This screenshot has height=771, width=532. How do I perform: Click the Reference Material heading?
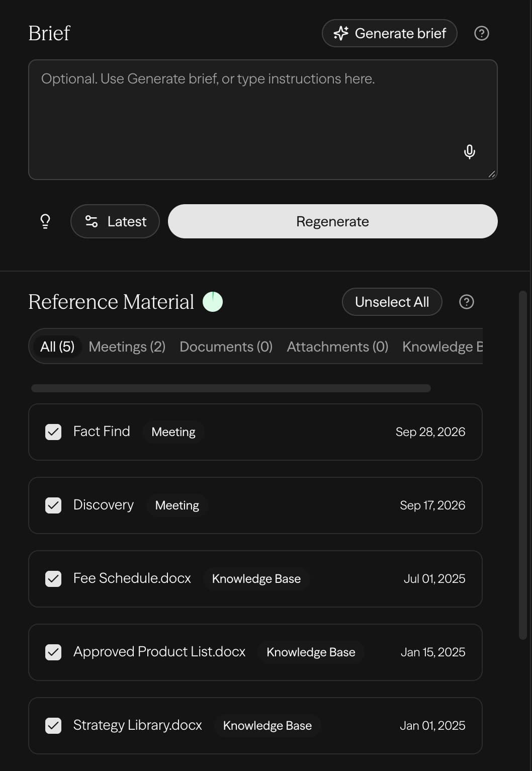point(111,302)
